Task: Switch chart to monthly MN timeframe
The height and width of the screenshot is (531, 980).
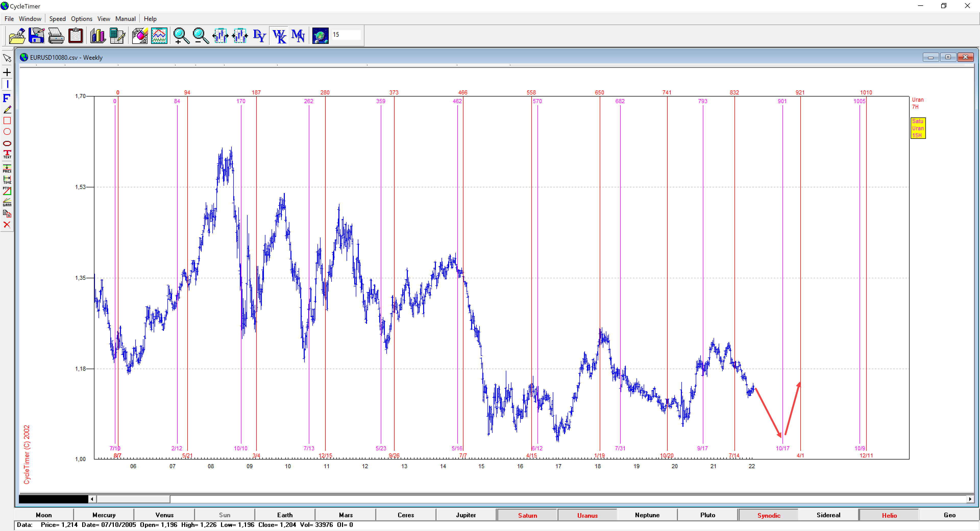Action: tap(298, 36)
